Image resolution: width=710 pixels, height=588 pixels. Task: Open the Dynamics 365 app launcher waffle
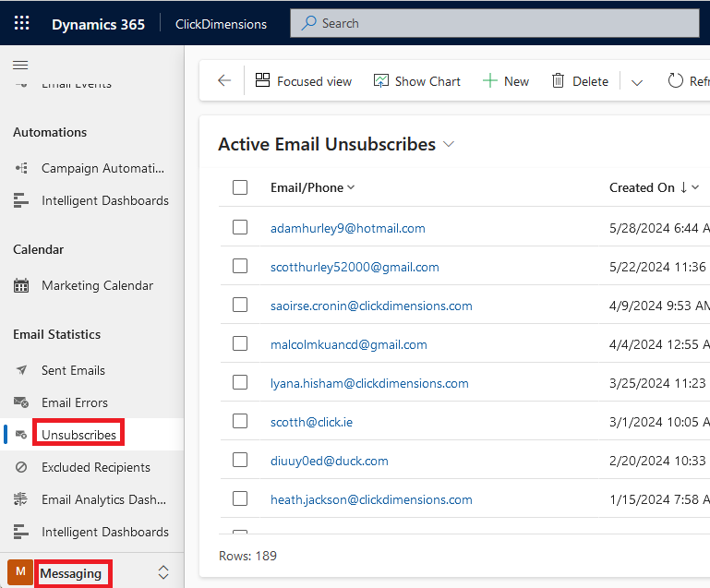22,24
